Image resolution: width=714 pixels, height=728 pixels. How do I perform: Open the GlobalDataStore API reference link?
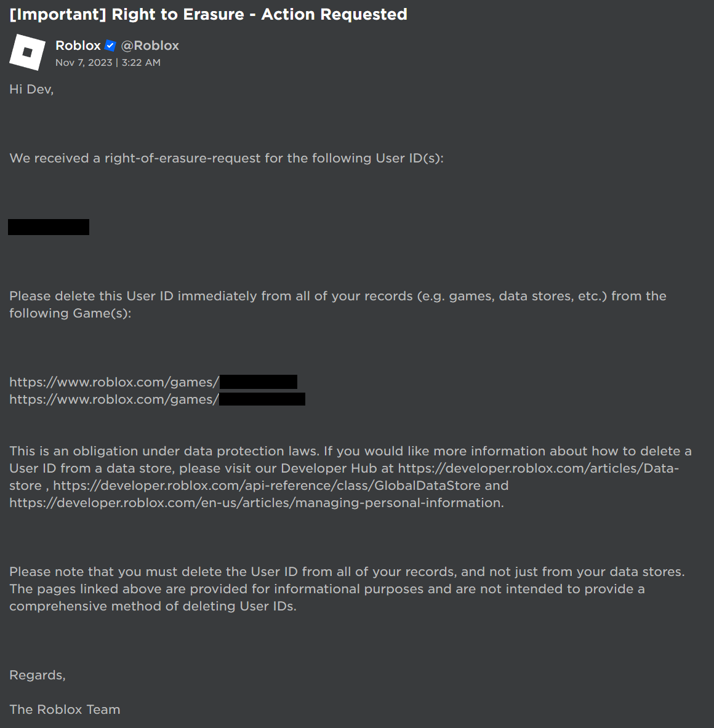267,486
